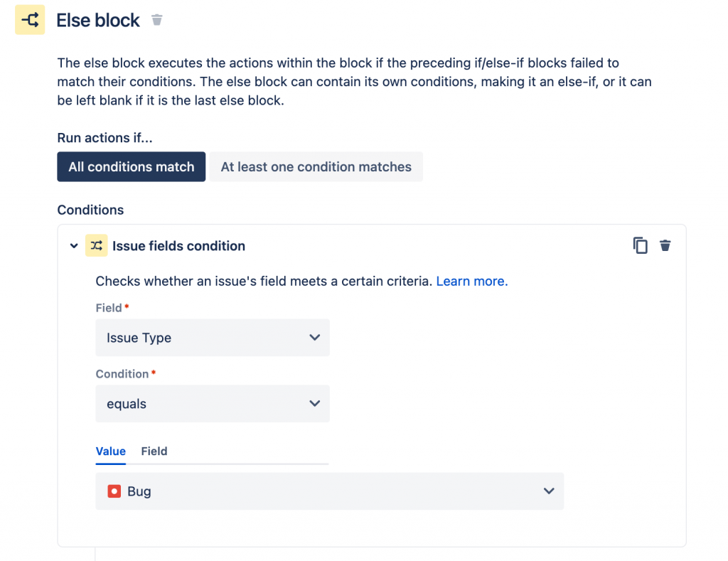This screenshot has height=561, width=728.
Task: Delete the Issue fields condition
Action: (x=665, y=246)
